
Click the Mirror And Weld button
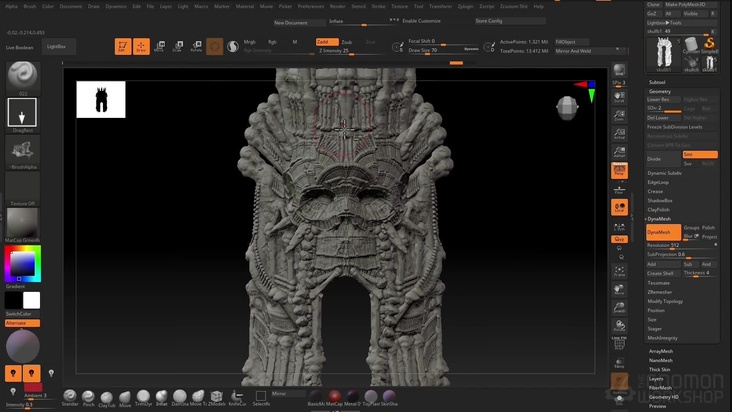click(590, 51)
